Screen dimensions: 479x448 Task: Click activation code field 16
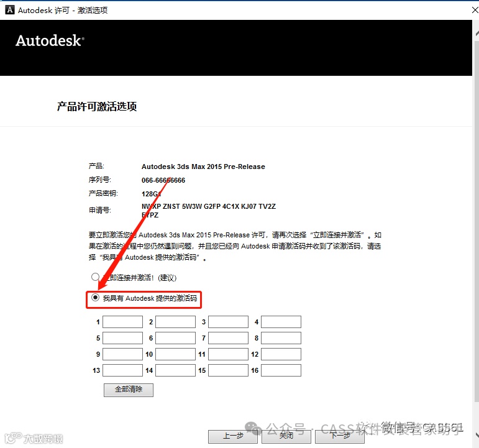tap(281, 370)
